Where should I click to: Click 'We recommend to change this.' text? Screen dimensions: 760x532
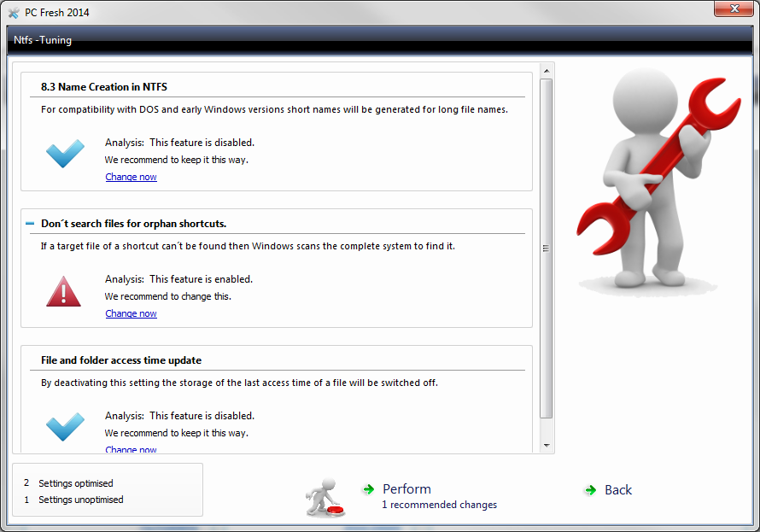pyautogui.click(x=168, y=296)
